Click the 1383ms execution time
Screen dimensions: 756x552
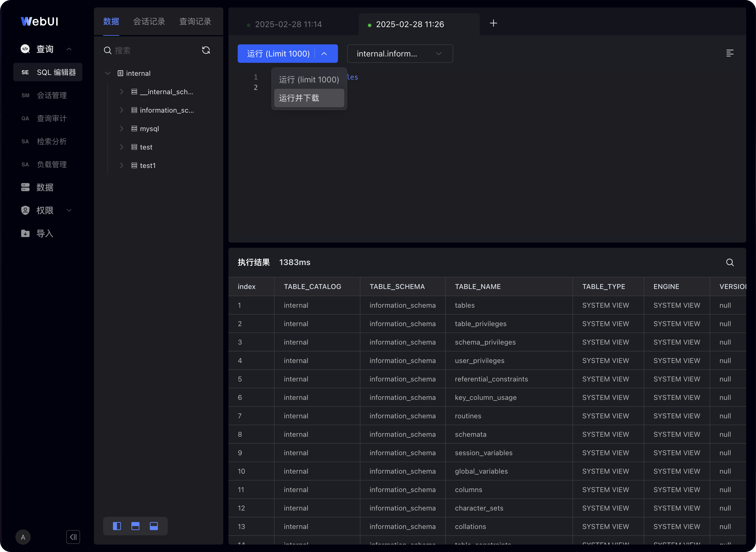295,262
